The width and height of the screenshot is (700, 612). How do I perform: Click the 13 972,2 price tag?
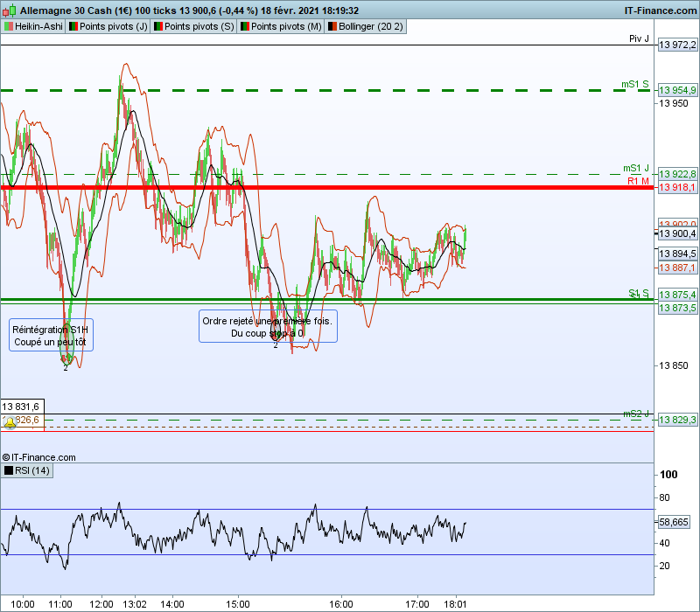677,45
